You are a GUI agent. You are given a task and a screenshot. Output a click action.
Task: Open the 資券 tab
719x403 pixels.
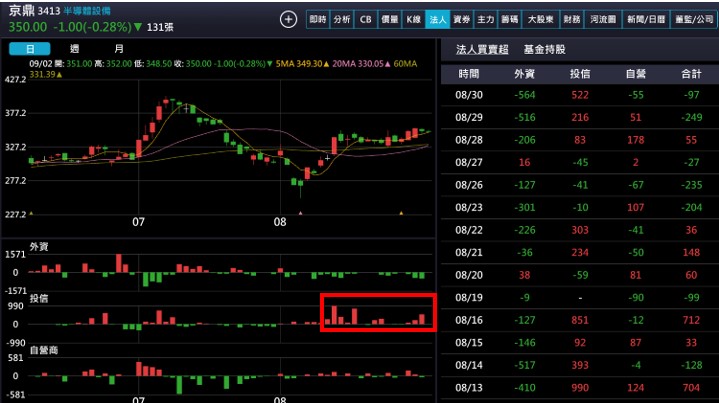click(461, 19)
